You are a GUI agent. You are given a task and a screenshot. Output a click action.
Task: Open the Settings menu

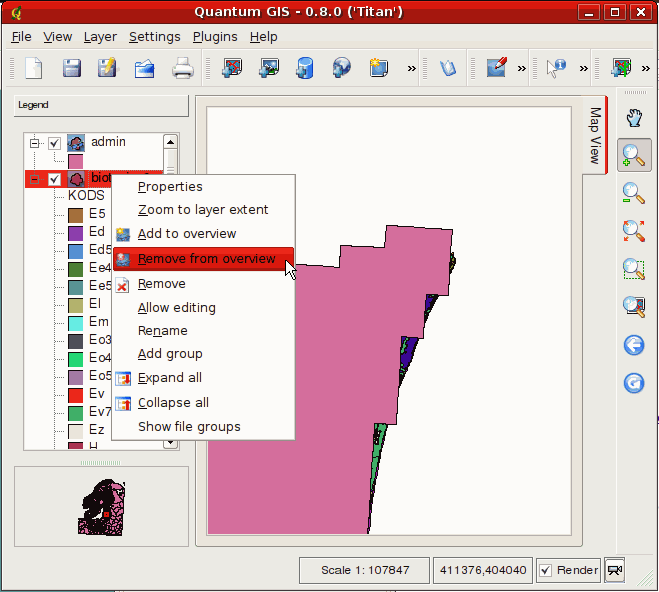coord(155,37)
